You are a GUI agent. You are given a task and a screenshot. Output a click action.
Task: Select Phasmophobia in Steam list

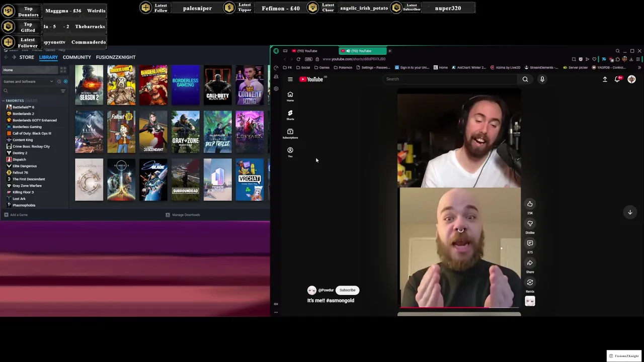24,205
